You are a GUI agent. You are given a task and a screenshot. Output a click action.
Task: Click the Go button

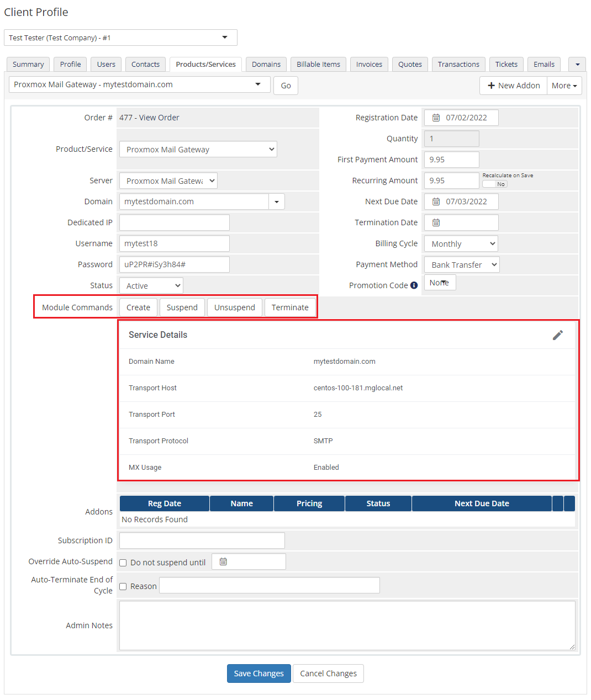pos(286,86)
